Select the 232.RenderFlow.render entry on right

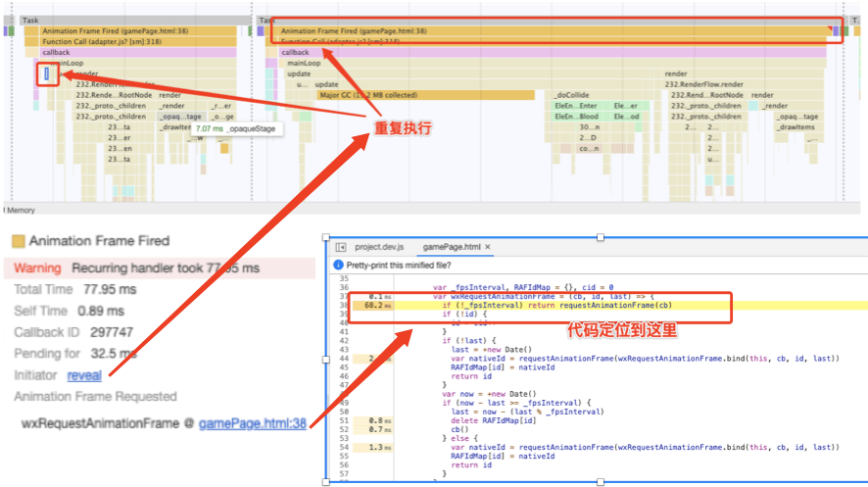(704, 84)
